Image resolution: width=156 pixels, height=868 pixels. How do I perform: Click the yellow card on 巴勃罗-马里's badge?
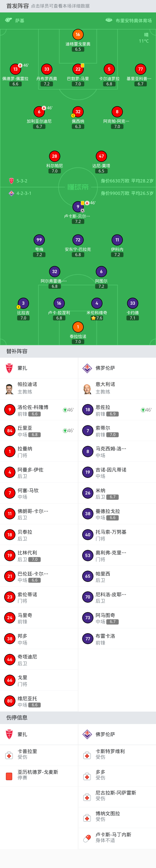pyautogui.click(x=83, y=65)
